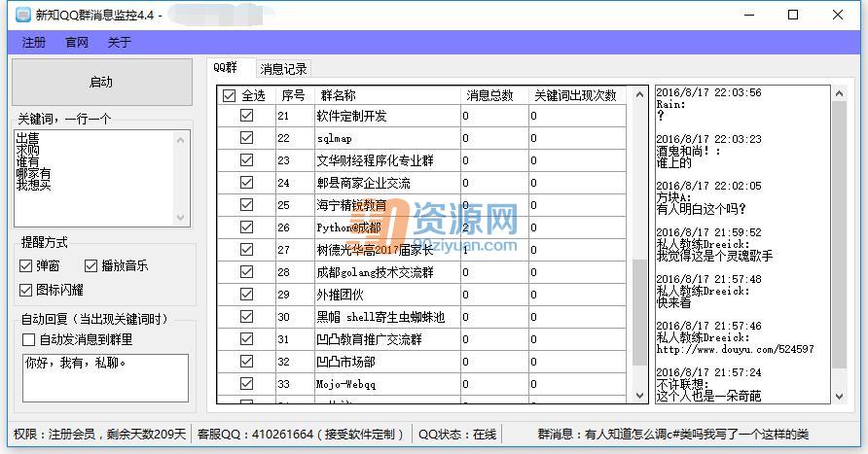Click the 关键词出现次数 column header
This screenshot has height=454, width=868.
(577, 95)
